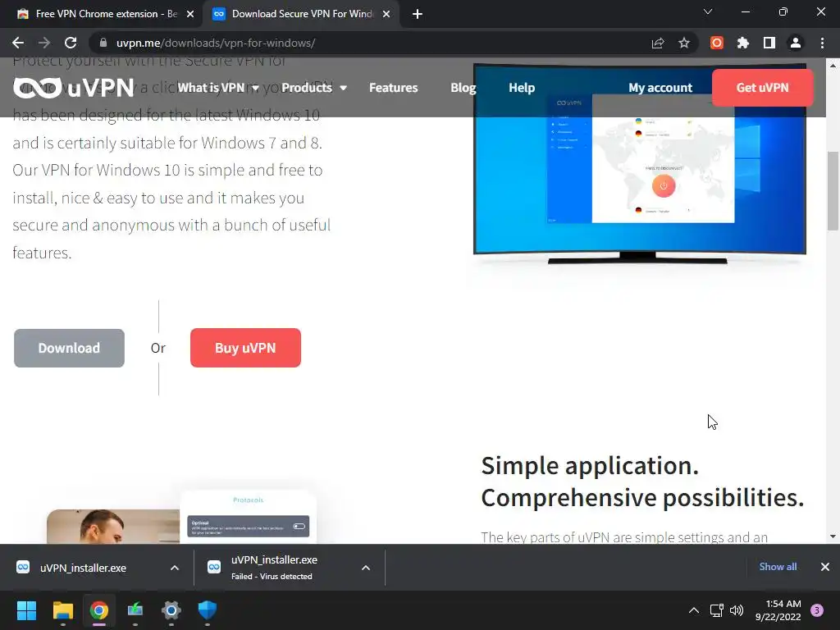This screenshot has height=630, width=840.
Task: Open Chrome's three-dot menu
Action: [x=822, y=43]
